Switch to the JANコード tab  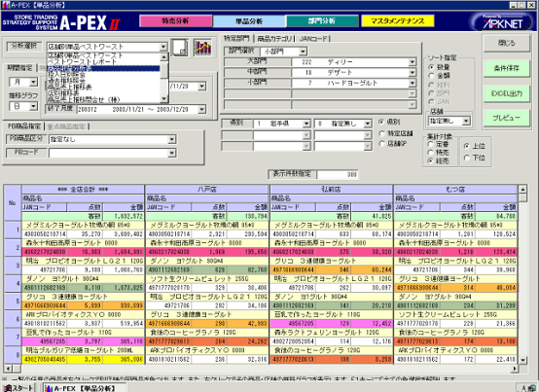(x=313, y=39)
